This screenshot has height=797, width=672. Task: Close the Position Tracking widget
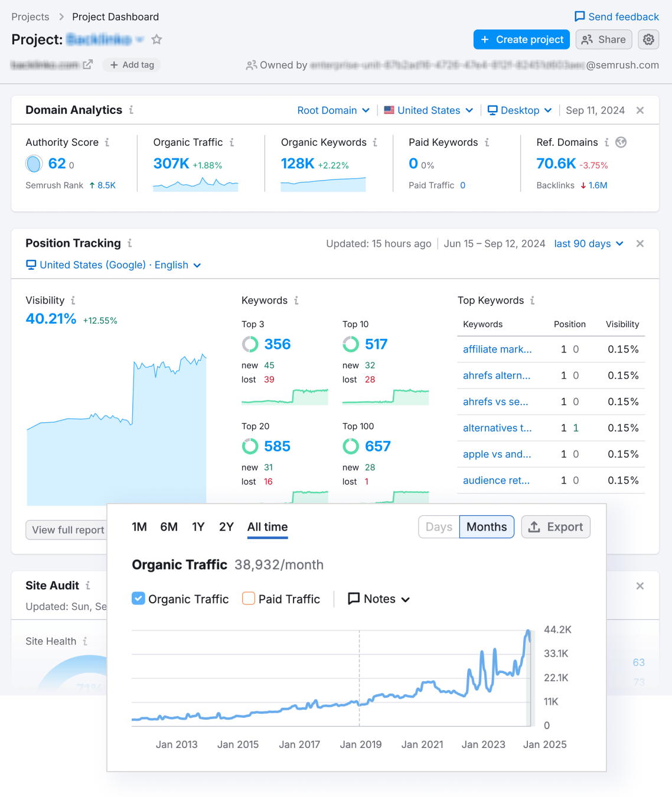coord(640,244)
